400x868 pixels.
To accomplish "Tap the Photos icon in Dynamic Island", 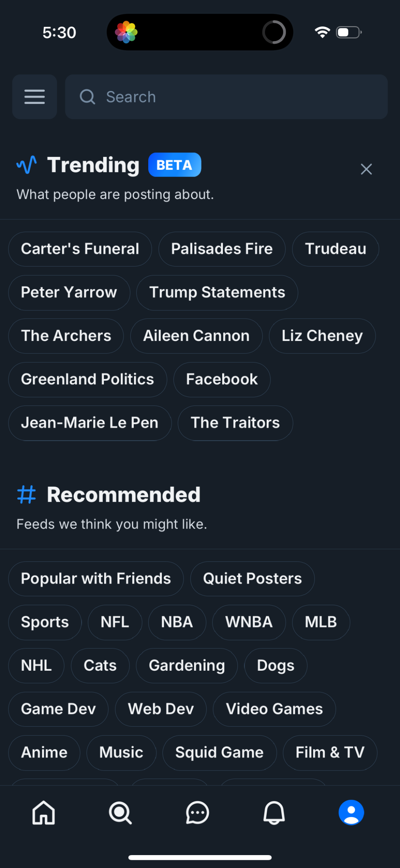I will [x=126, y=32].
